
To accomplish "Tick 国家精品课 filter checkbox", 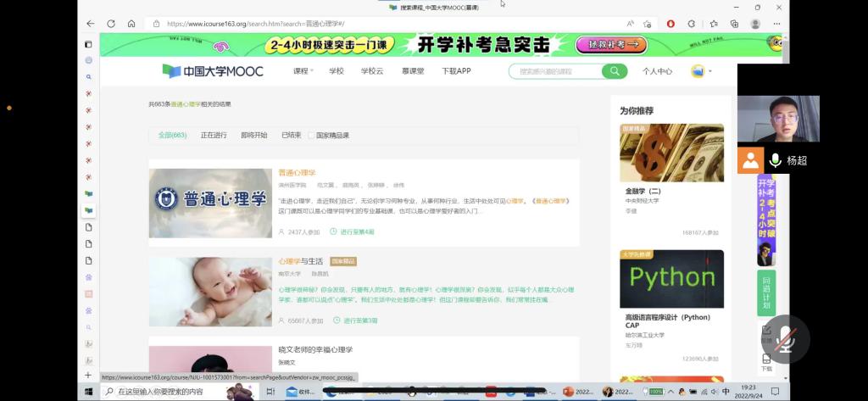I will (311, 135).
